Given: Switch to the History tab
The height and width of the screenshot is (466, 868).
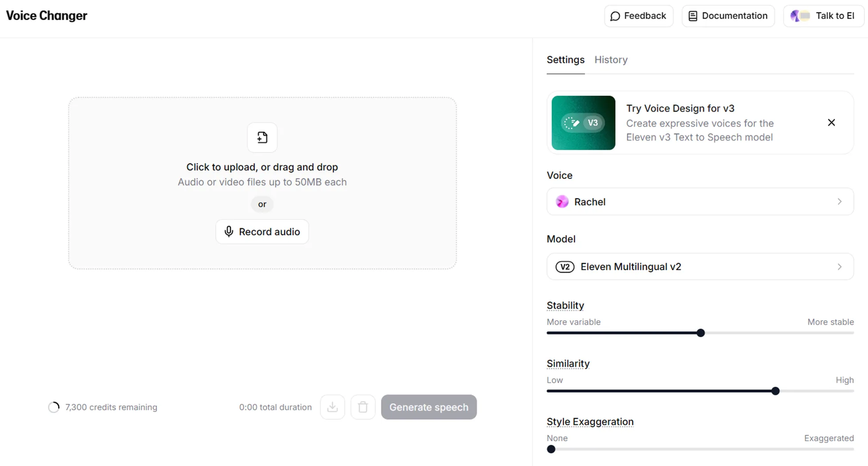Looking at the screenshot, I should pos(611,60).
